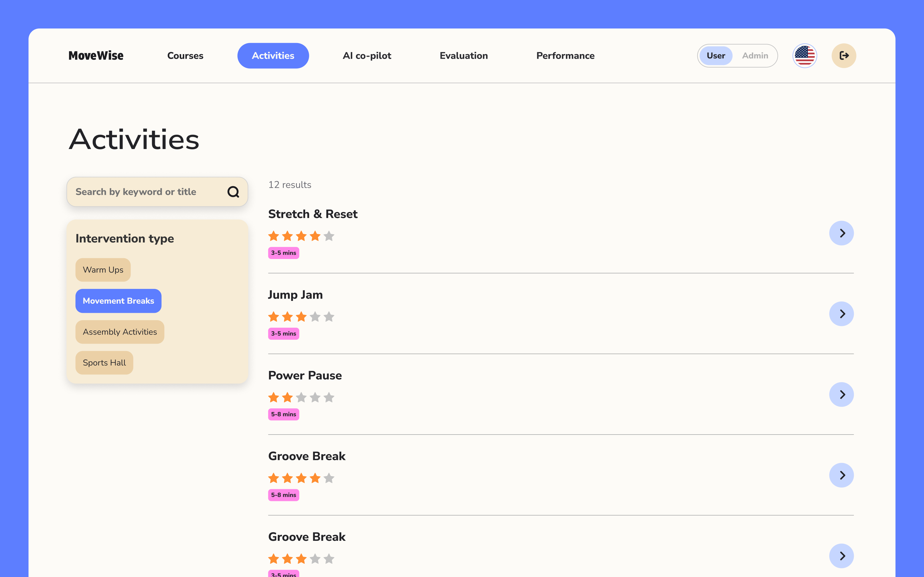Viewport: 924px width, 577px height.
Task: Filter by Sports Hall
Action: point(104,363)
